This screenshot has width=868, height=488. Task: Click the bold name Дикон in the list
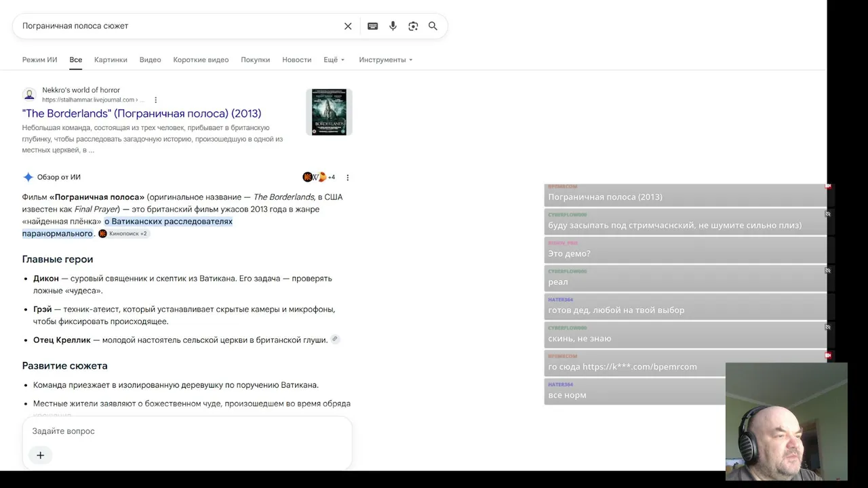pyautogui.click(x=46, y=279)
